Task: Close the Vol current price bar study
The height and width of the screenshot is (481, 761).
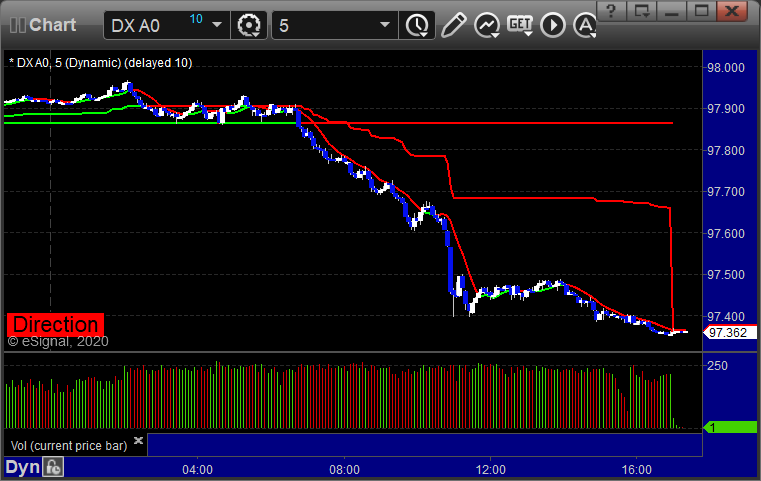Action: [138, 441]
